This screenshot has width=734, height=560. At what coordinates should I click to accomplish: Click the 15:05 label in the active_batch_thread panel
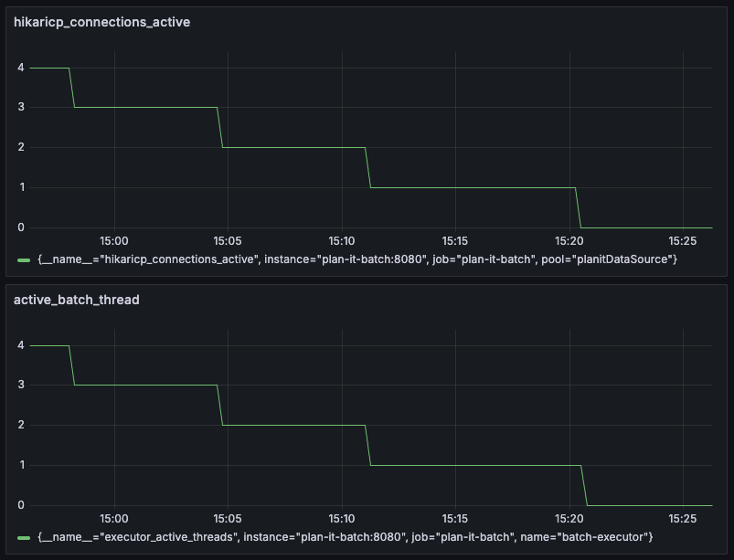[x=227, y=519]
